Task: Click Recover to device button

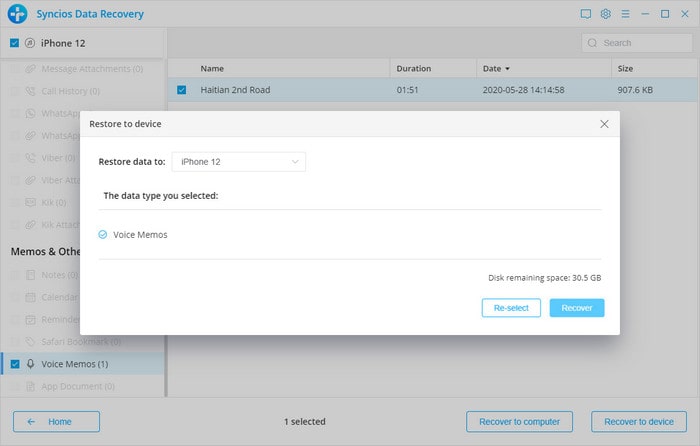Action: point(639,421)
